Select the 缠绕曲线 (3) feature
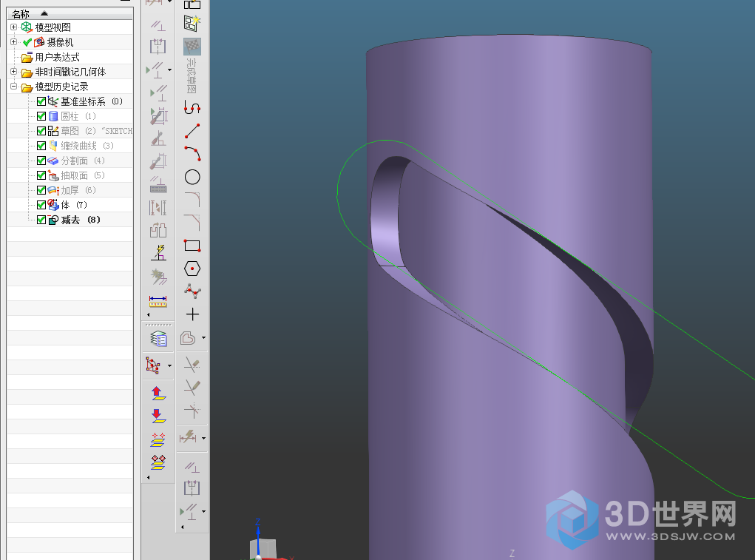The image size is (755, 560). click(87, 146)
